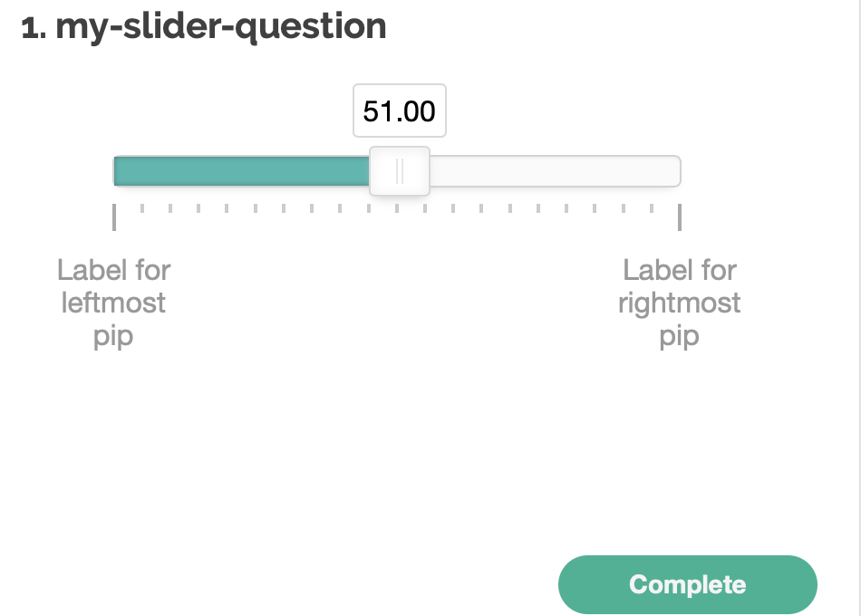Click inside the value display above the slider
The width and height of the screenshot is (861, 616).
pyautogui.click(x=399, y=111)
